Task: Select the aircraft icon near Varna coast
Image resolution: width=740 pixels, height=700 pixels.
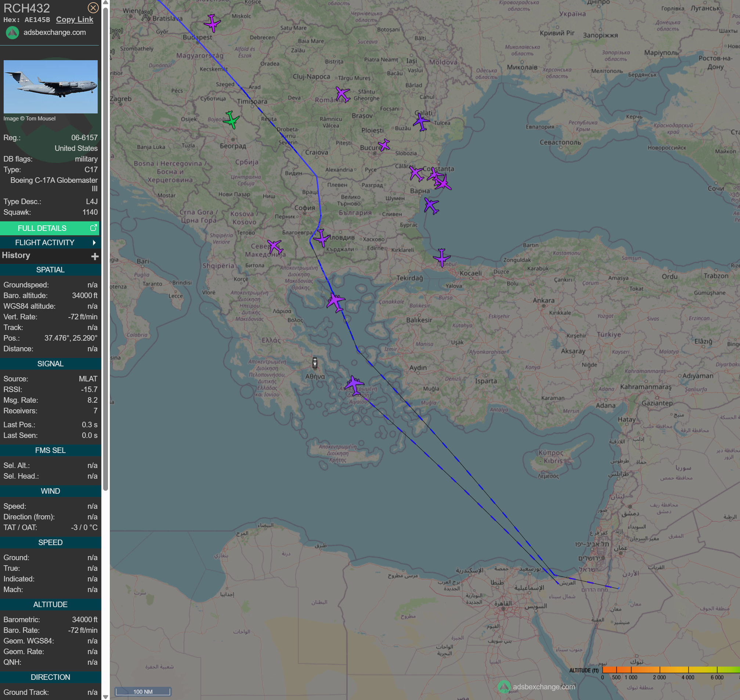Action: 431,206
